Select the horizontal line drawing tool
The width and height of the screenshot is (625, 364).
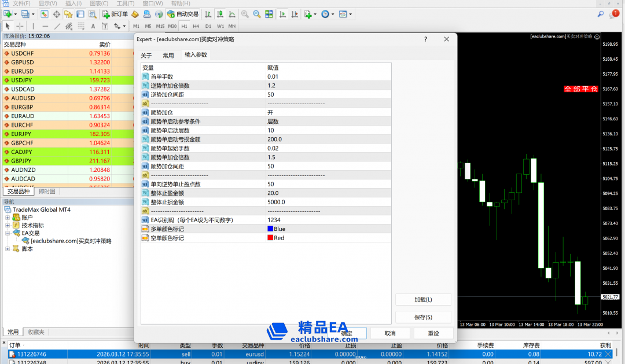click(45, 26)
